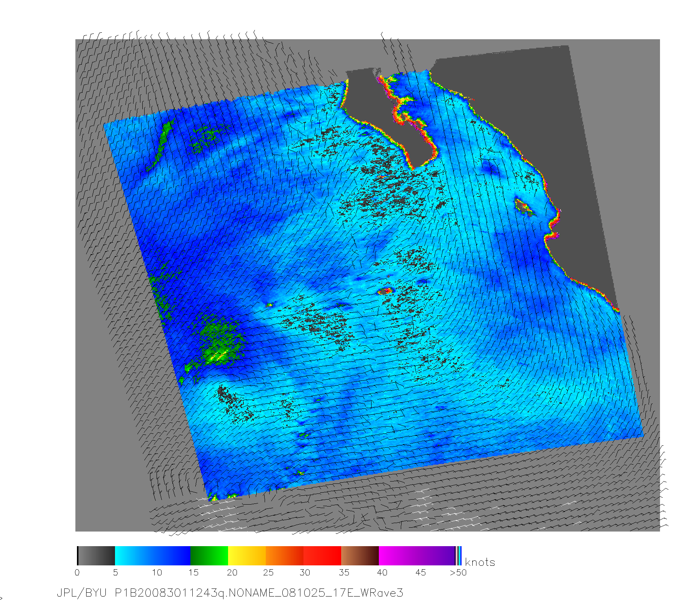
Task: Click the '45' legend tick label
Action: [x=421, y=573]
